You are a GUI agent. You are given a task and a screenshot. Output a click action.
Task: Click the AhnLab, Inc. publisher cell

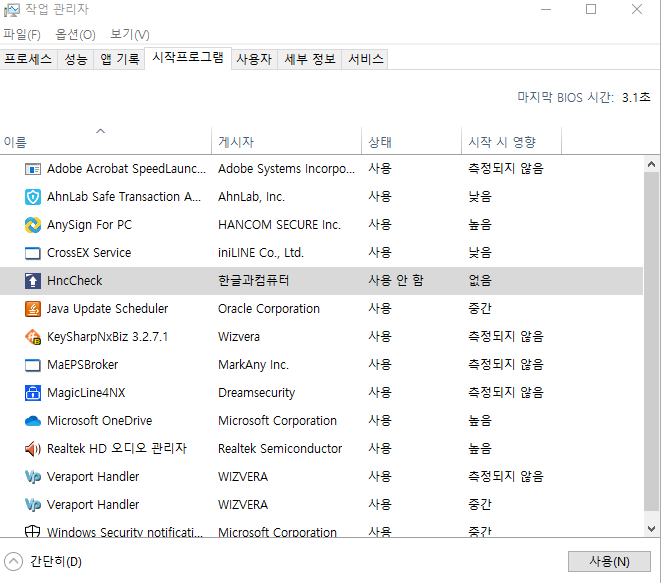(251, 197)
